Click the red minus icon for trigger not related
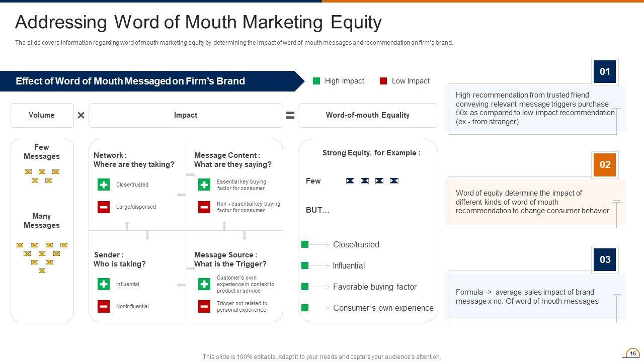 [204, 306]
